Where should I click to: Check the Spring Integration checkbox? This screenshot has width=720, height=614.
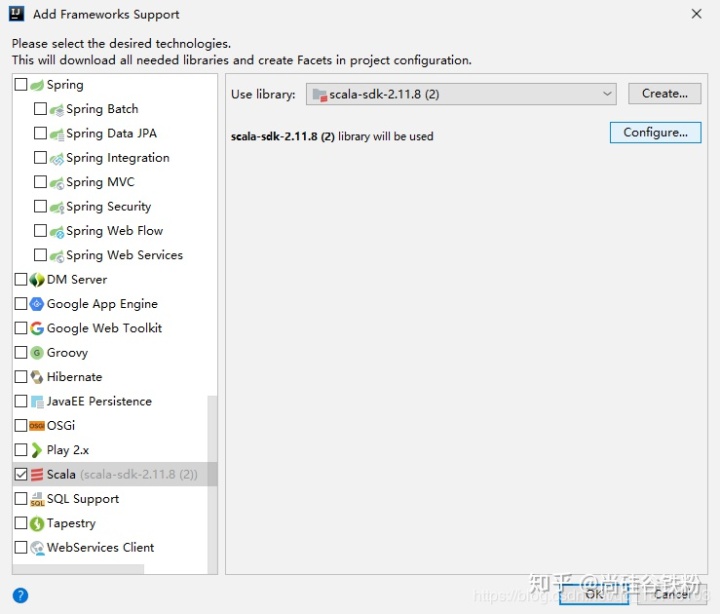click(x=40, y=158)
